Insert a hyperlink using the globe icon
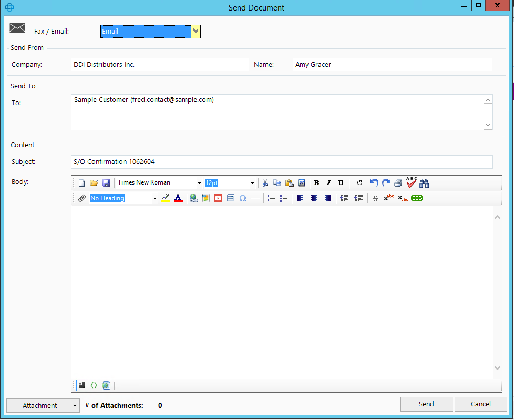This screenshot has height=420, width=514. point(194,198)
